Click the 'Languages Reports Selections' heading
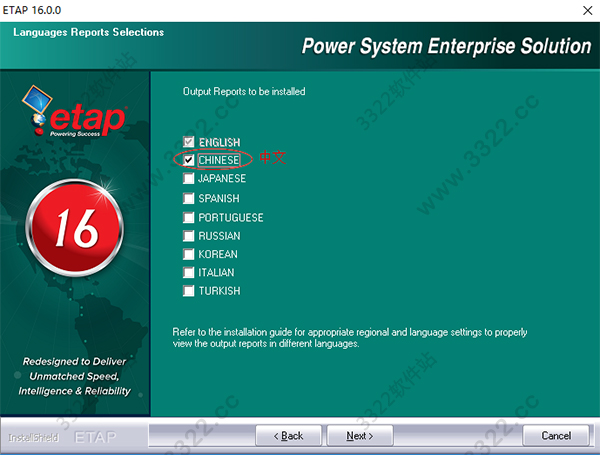Image resolution: width=600 pixels, height=455 pixels. [x=88, y=32]
